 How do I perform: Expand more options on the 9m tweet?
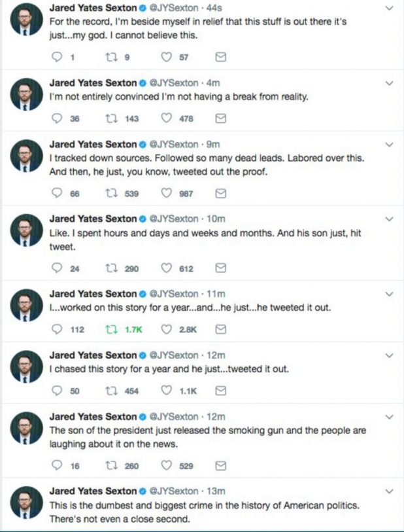click(390, 144)
